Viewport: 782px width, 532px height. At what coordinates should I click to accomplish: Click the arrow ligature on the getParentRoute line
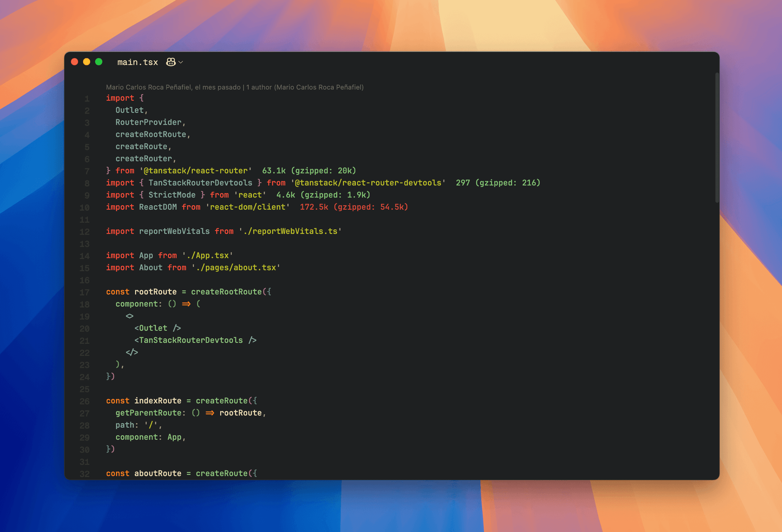point(209,413)
